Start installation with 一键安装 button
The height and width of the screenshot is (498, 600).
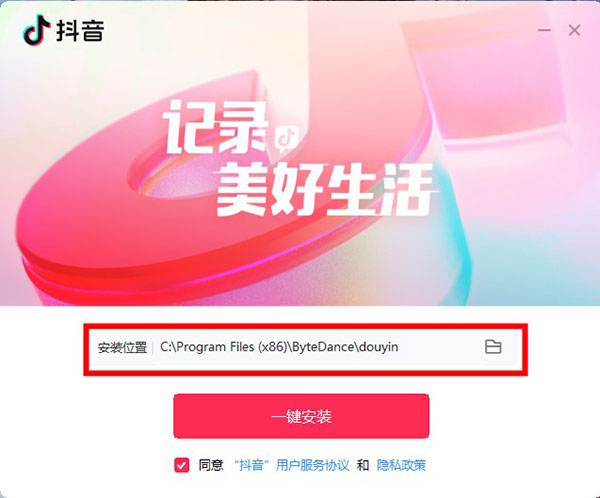point(301,416)
